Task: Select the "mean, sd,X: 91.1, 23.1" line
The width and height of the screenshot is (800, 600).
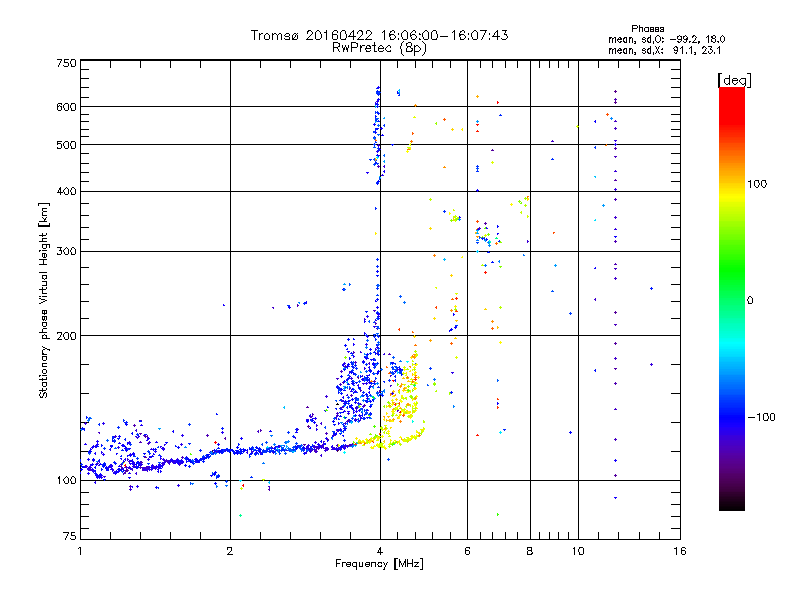Action: pyautogui.click(x=664, y=50)
